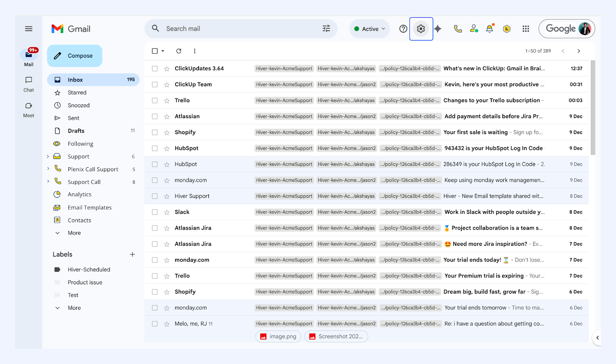Select the Atlassian payment details email checkbox
The image size is (616, 364).
(x=155, y=117)
